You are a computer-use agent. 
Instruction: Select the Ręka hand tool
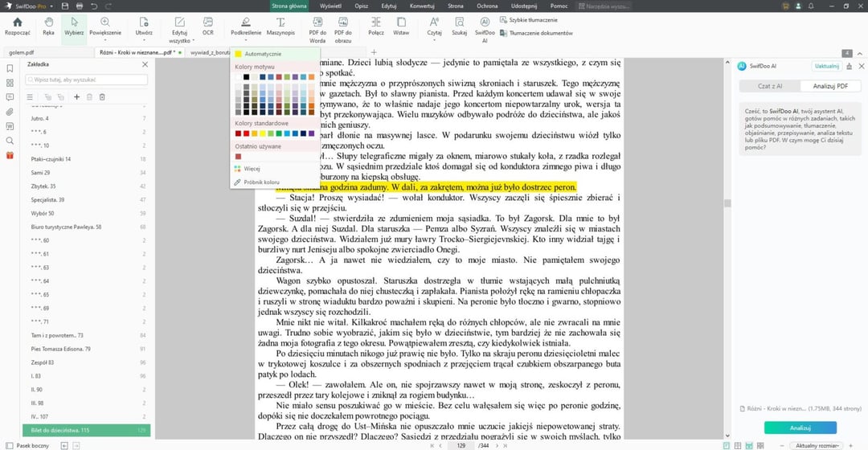[x=48, y=27]
